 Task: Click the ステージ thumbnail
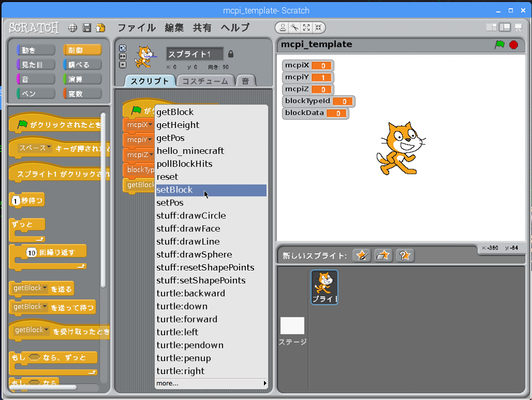tap(292, 326)
